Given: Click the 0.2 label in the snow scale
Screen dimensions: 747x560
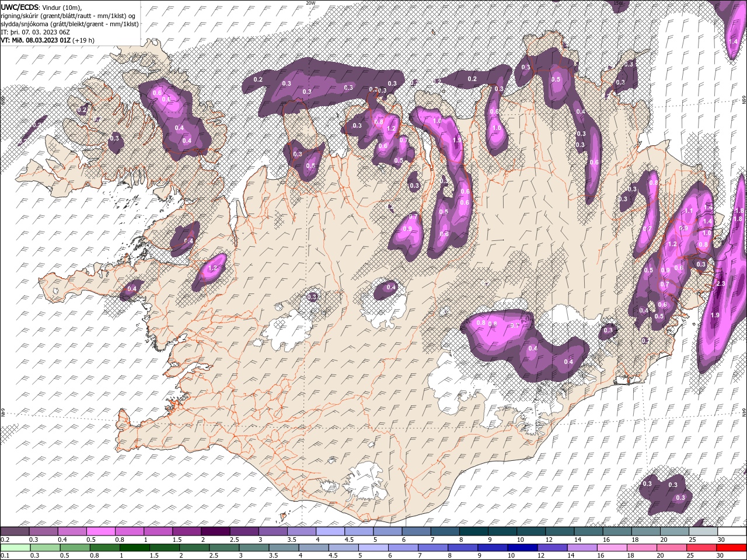Looking at the screenshot, I should 5,540.
